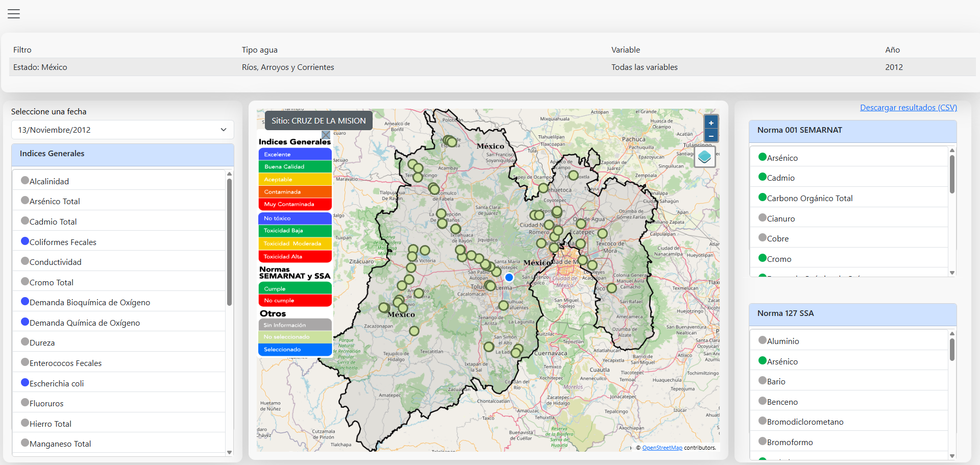980x465 pixels.
Task: Click the 2012 year cell
Action: point(928,67)
